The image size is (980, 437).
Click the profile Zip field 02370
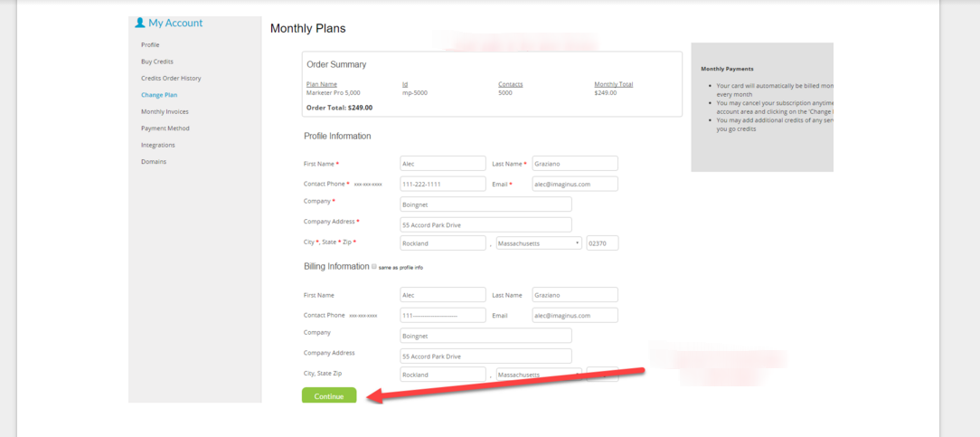[x=602, y=243]
